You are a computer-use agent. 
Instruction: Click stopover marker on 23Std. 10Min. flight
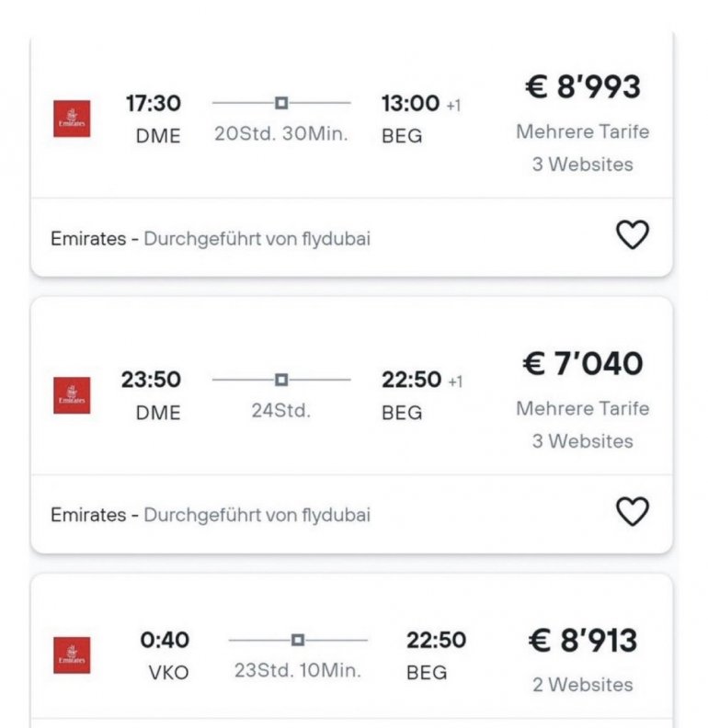click(297, 639)
